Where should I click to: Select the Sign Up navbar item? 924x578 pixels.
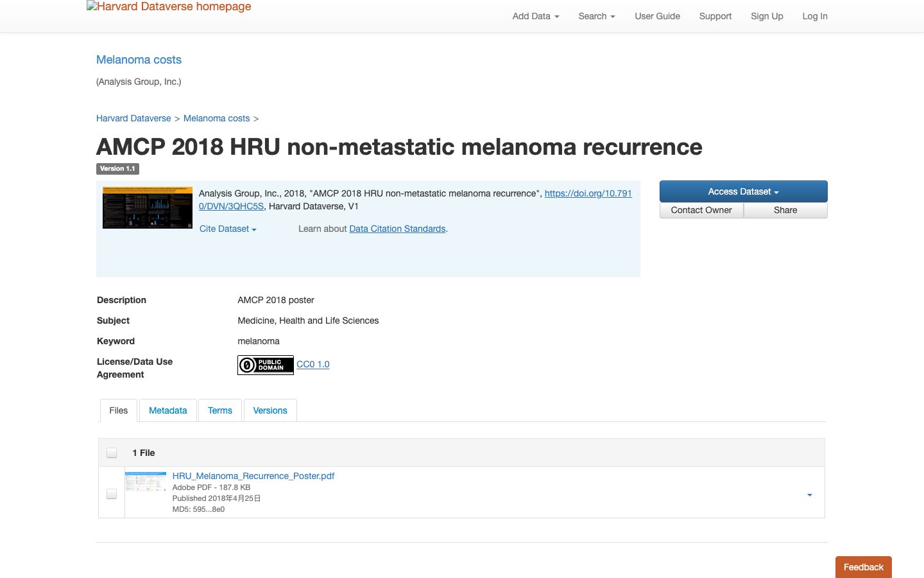click(767, 16)
